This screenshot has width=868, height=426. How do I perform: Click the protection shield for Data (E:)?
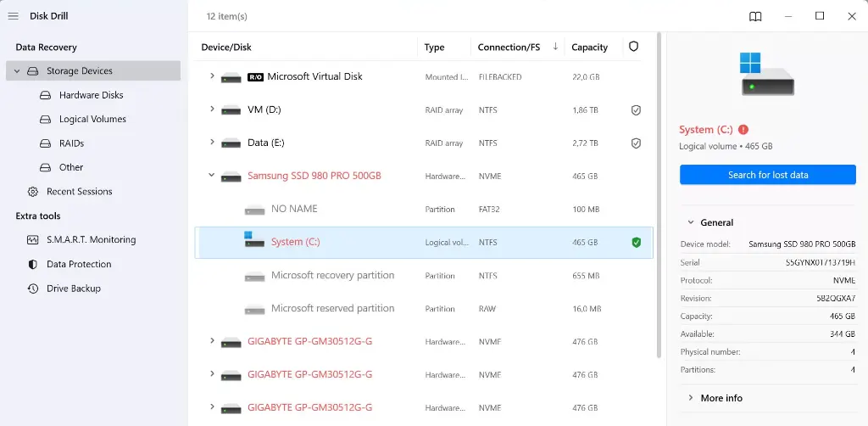click(x=636, y=143)
